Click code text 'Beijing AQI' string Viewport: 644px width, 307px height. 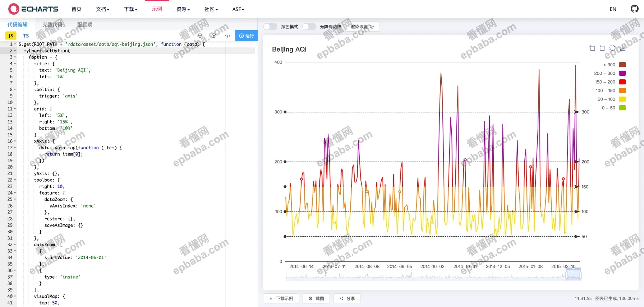coord(72,70)
